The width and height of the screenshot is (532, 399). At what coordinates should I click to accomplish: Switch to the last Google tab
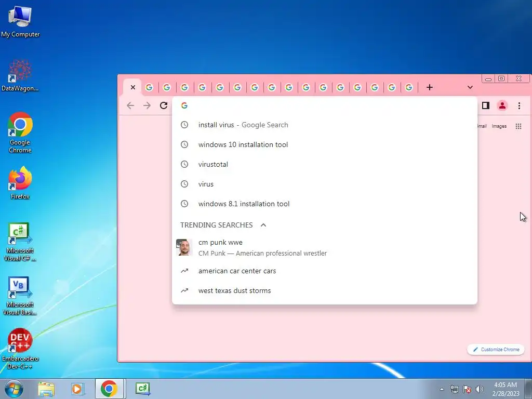(409, 87)
